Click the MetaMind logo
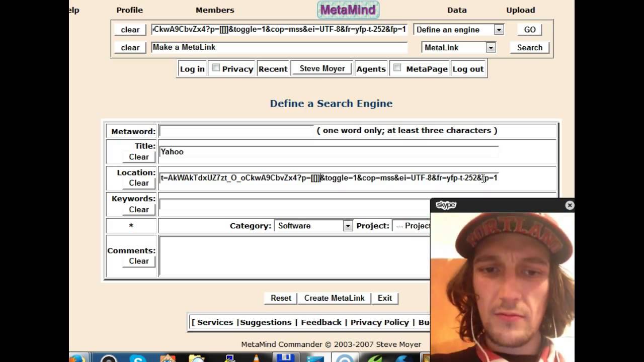Image resolution: width=644 pixels, height=362 pixels. tap(348, 10)
